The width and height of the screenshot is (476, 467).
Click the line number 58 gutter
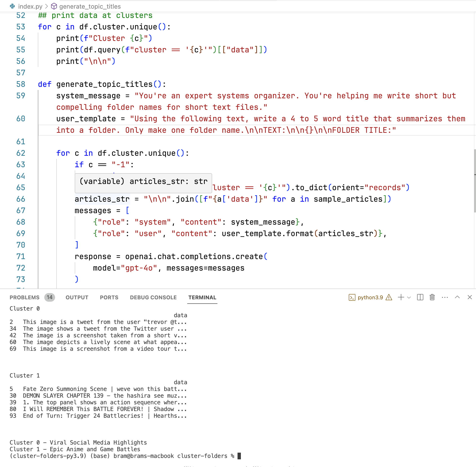pyautogui.click(x=21, y=84)
